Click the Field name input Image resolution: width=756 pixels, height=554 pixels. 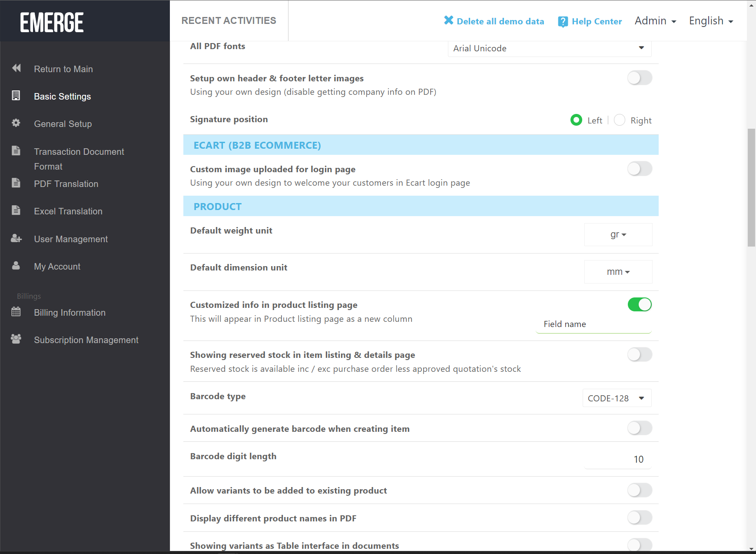(x=594, y=324)
